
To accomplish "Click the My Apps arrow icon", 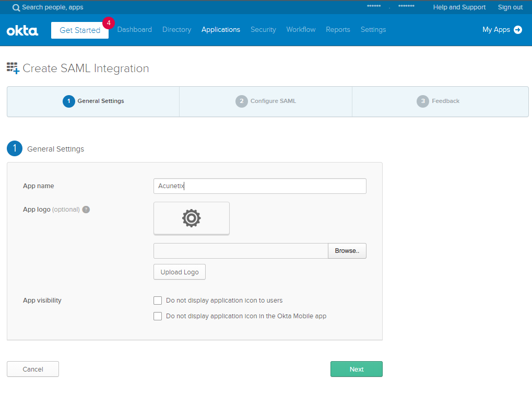I will (518, 30).
